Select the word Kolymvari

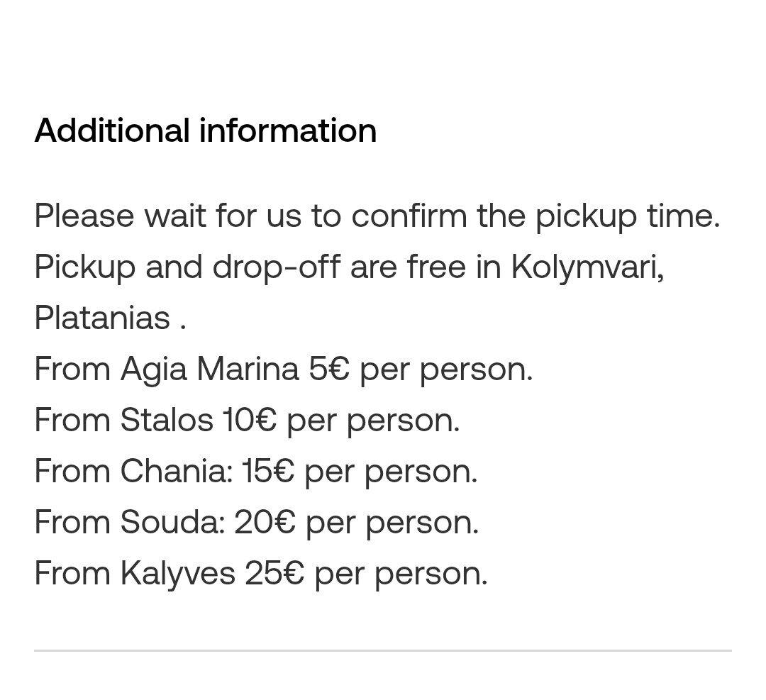[x=588, y=267]
